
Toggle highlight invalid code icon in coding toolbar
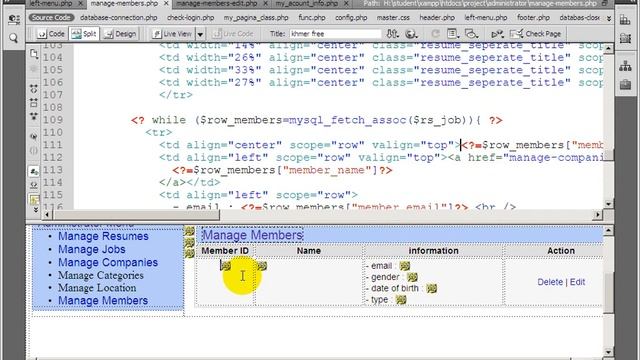coord(34,185)
